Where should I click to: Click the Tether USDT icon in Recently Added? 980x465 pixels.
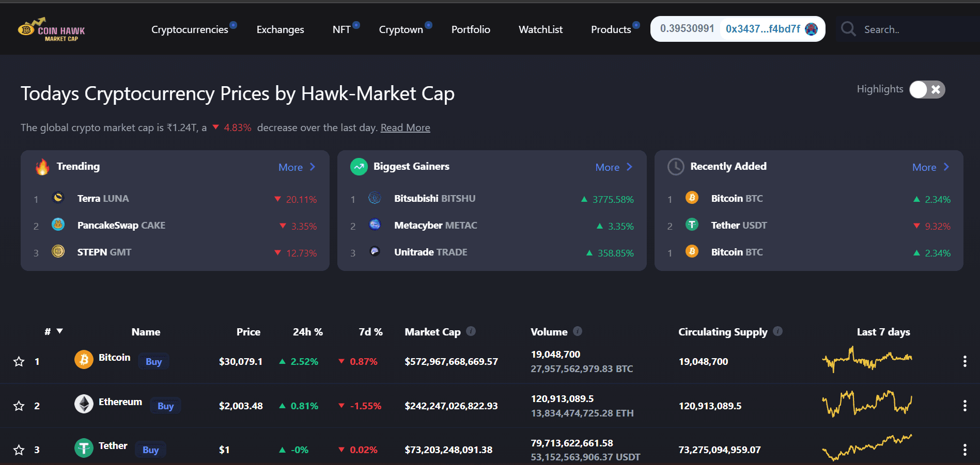click(x=692, y=225)
